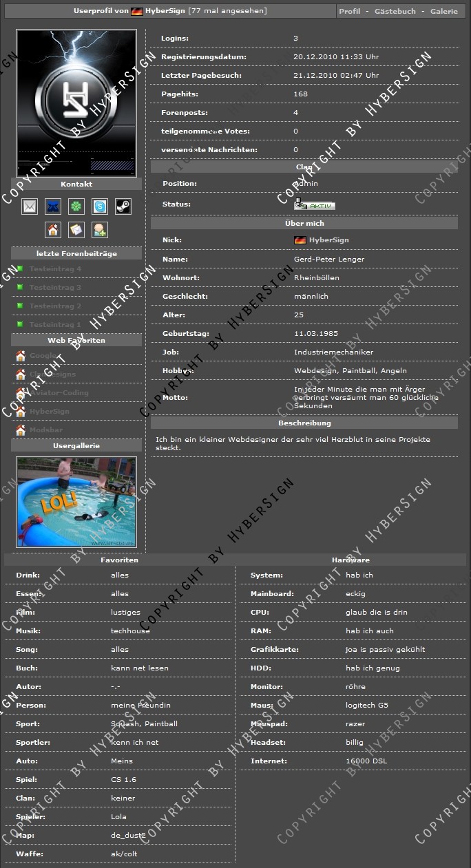Screen dimensions: 471x868
Task: Open the Profil tab
Action: [x=349, y=12]
